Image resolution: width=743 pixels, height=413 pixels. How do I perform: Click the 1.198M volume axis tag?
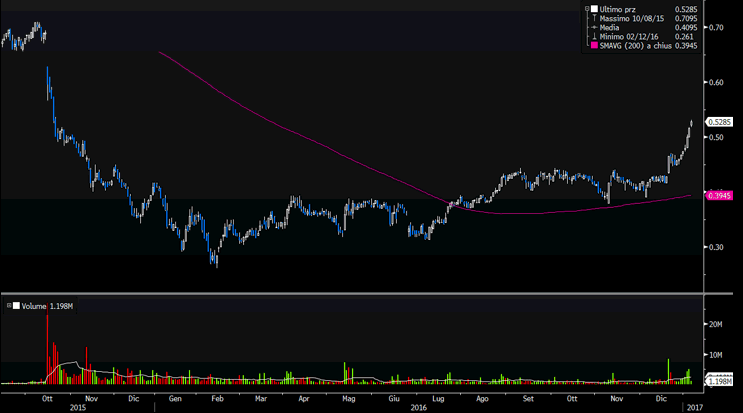point(720,381)
